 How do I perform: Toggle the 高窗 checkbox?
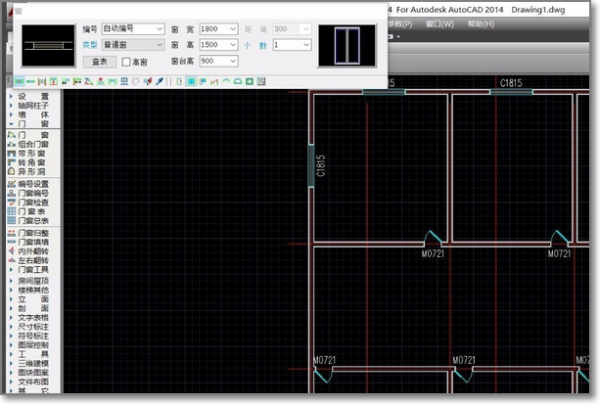tap(126, 61)
